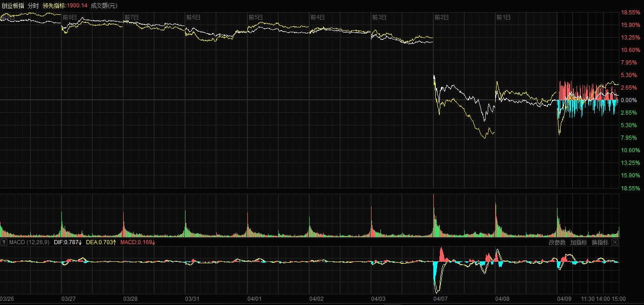Click the 0.00% axis label on the right
This screenshot has height=305, width=644.
pyautogui.click(x=629, y=100)
